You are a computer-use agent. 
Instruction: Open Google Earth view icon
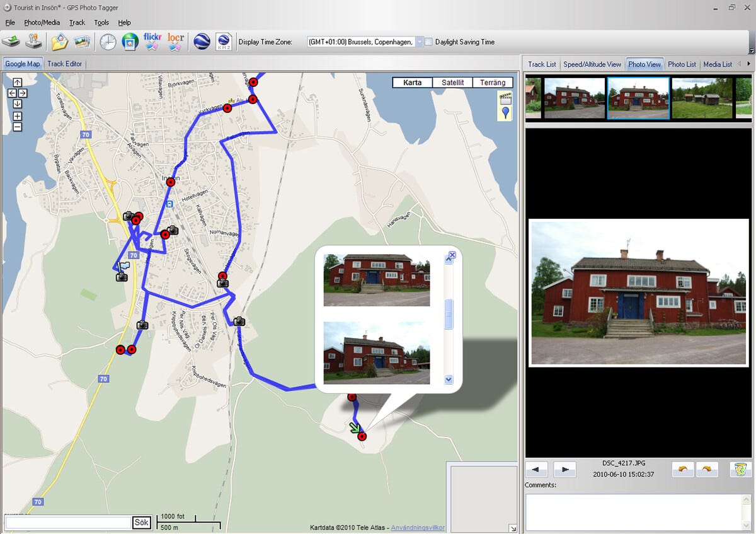(x=202, y=42)
